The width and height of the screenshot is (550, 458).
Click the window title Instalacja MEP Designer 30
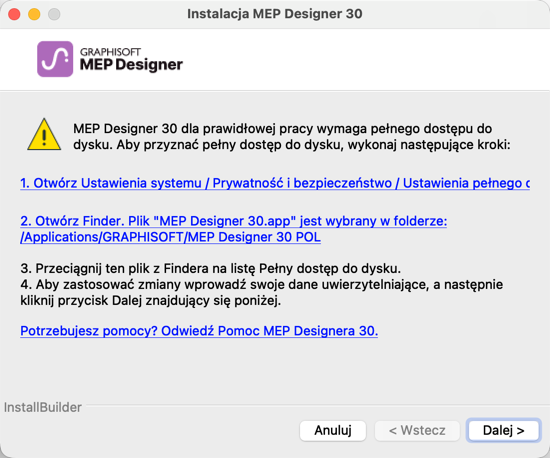click(275, 14)
